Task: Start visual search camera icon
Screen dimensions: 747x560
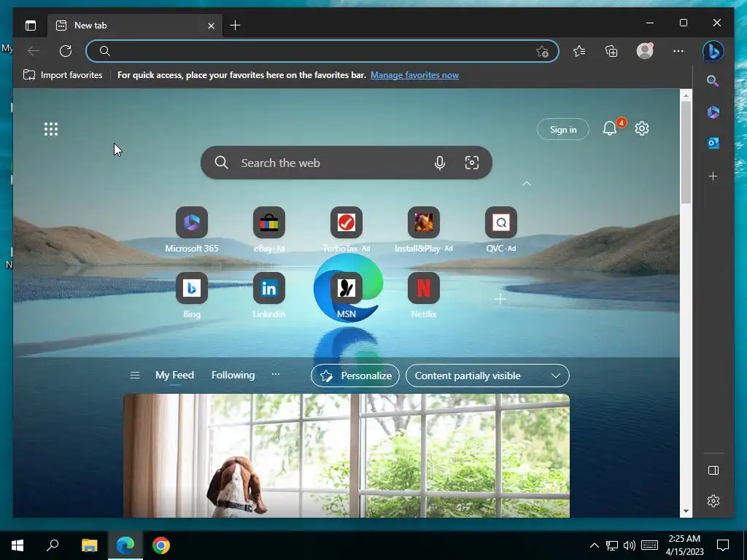Action: coord(472,163)
